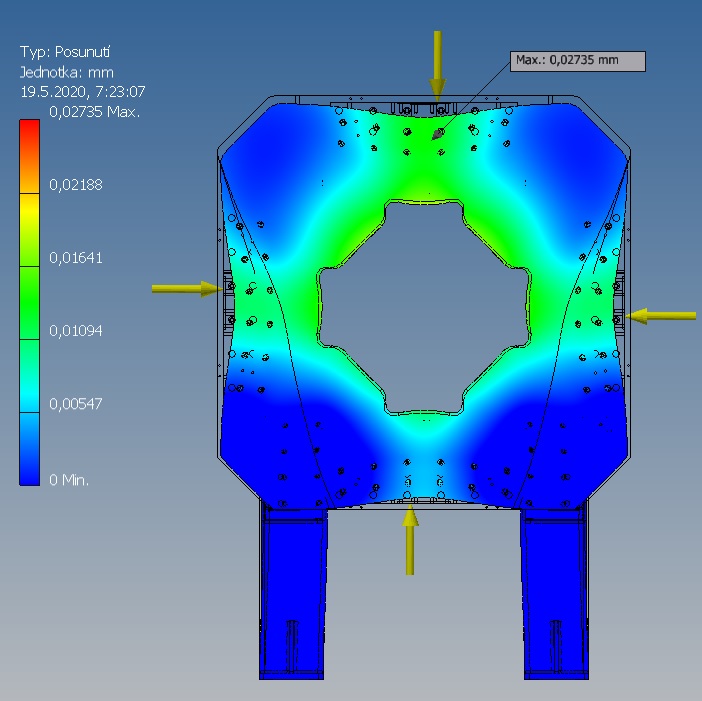Click the dark blue segment of the color bar
The image size is (702, 701).
pyautogui.click(x=30, y=449)
